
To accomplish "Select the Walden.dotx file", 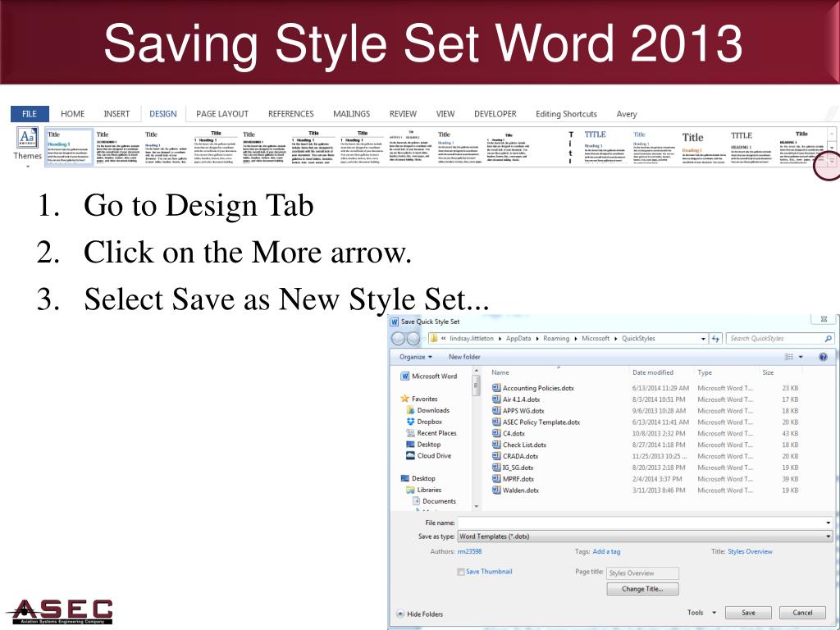I will pos(515,491).
